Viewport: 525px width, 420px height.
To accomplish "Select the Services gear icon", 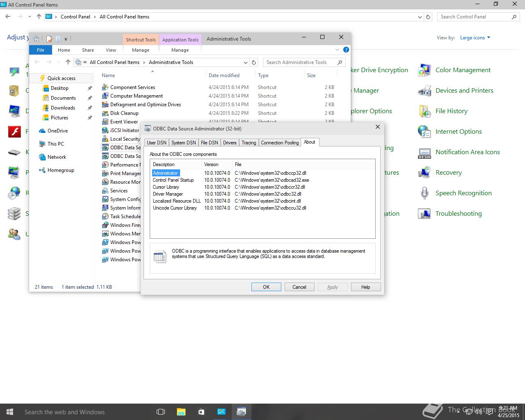I will point(105,191).
